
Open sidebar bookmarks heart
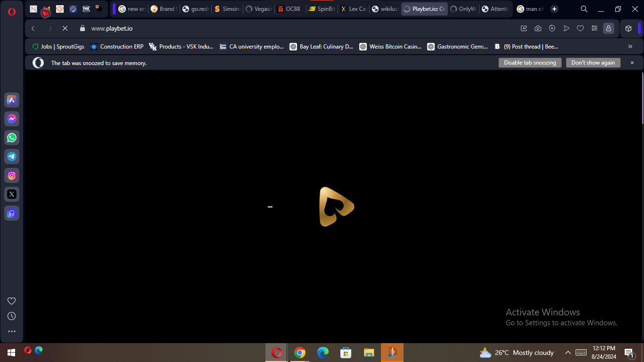12,301
